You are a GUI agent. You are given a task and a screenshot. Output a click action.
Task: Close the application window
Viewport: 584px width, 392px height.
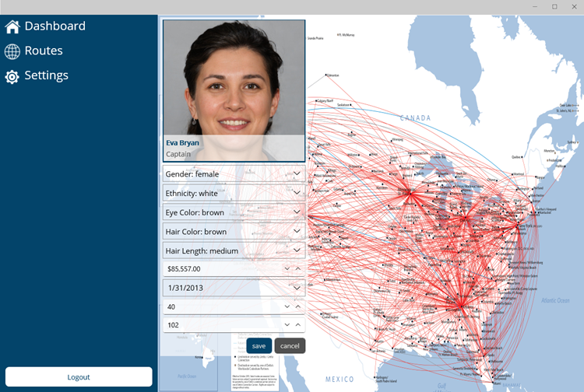tap(574, 7)
